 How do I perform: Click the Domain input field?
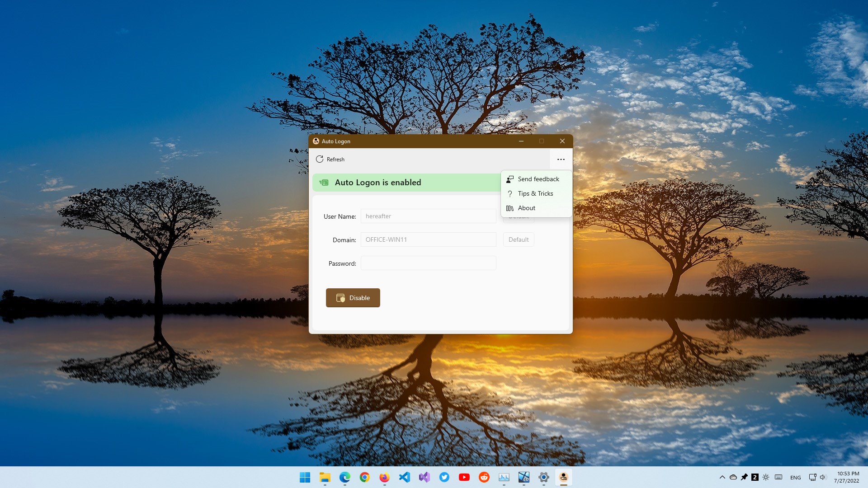point(429,239)
